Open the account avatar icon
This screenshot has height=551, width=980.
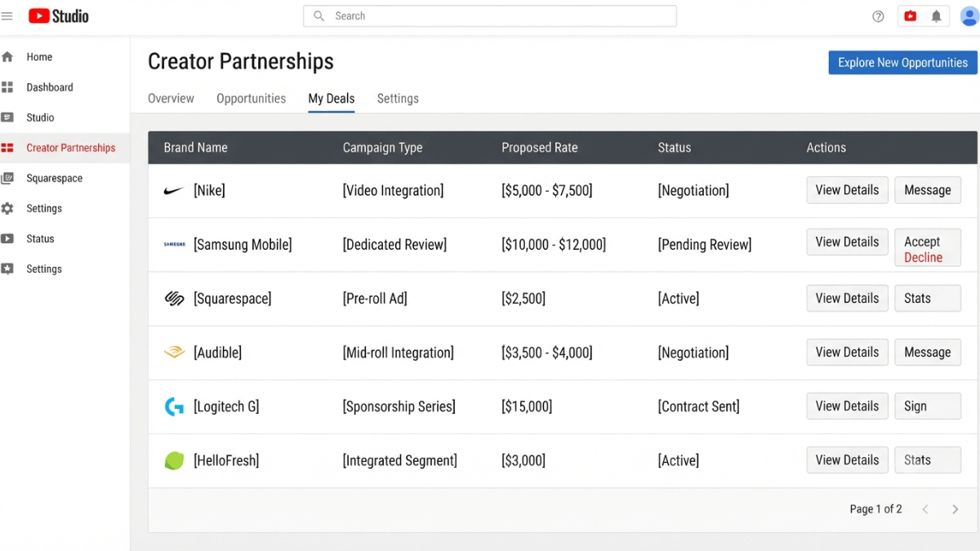969,16
